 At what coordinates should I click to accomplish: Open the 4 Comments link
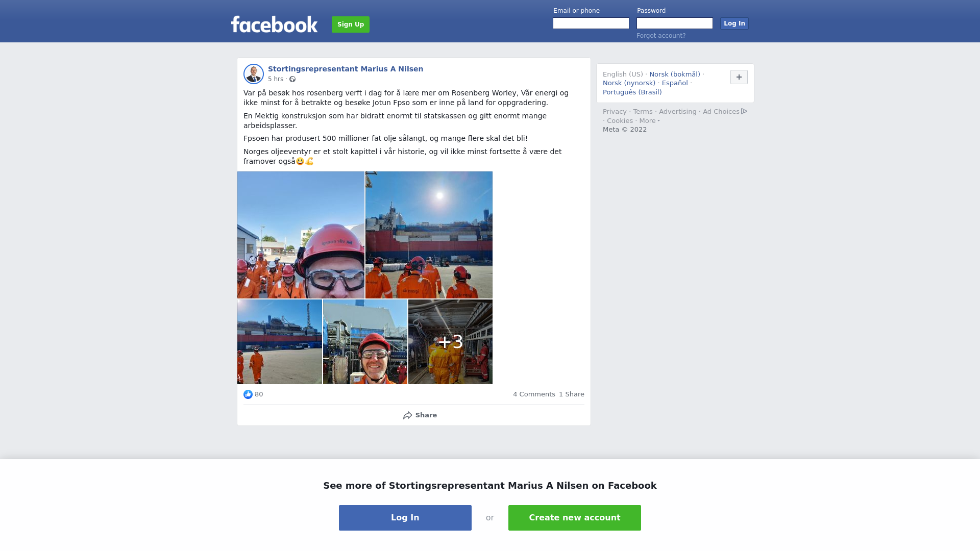click(x=534, y=394)
